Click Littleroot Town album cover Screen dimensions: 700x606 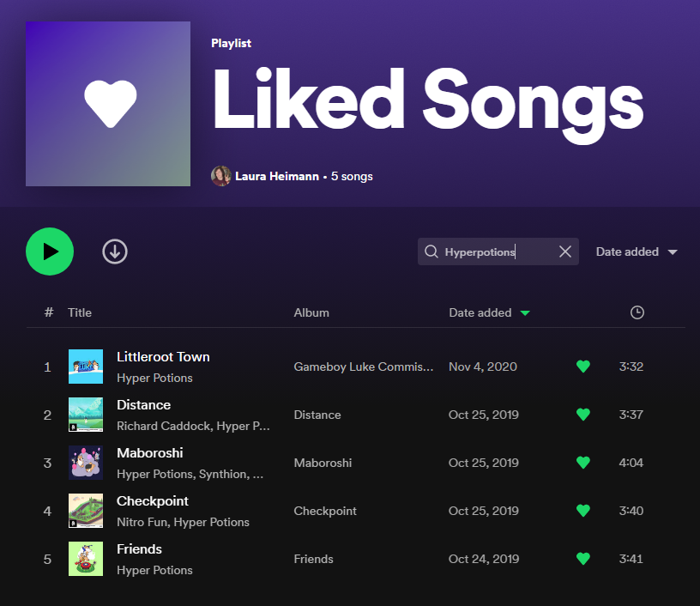click(x=86, y=367)
